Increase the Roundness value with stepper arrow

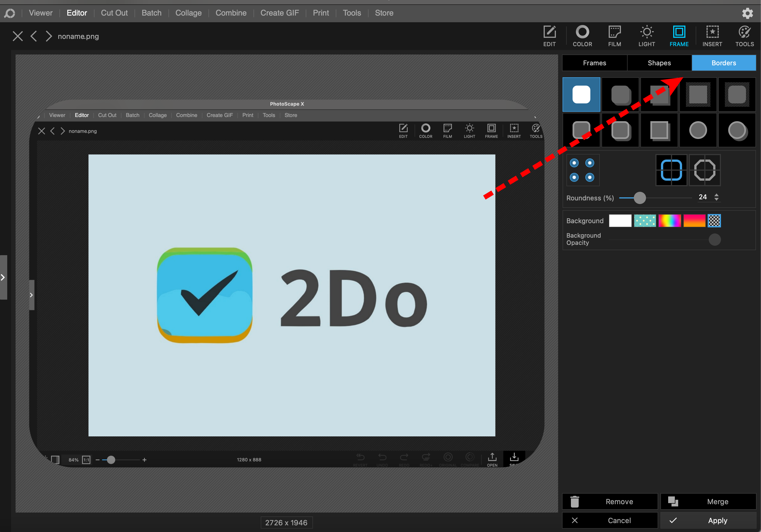[716, 195]
